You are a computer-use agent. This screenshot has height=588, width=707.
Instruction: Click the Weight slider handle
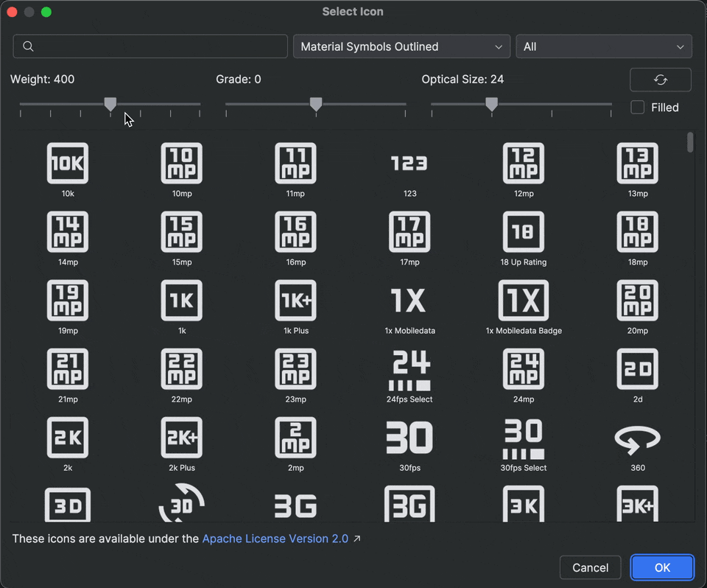point(110,105)
